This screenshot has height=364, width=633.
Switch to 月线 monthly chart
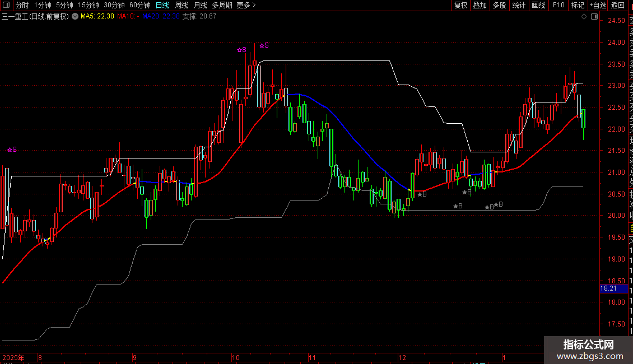coord(200,5)
